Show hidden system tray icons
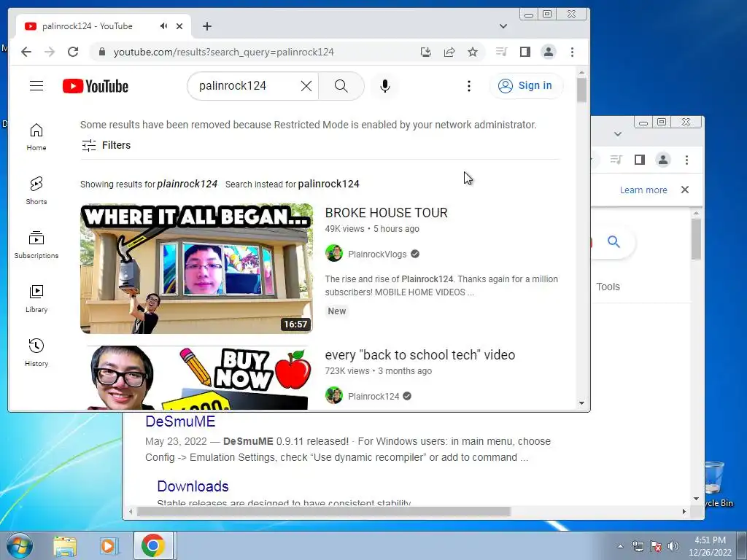 click(620, 546)
